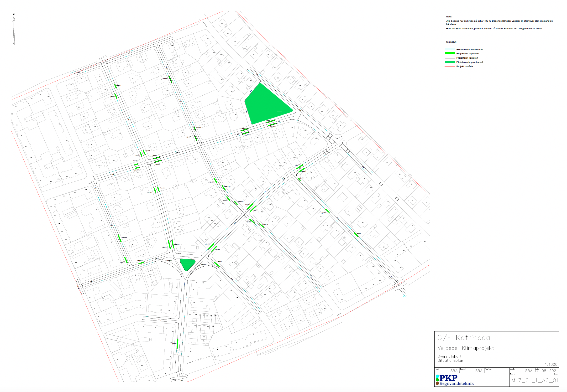Click the double-line 'Projekteret kantsten' legend symbol
Image resolution: width=567 pixels, height=392 pixels.
tap(450, 58)
